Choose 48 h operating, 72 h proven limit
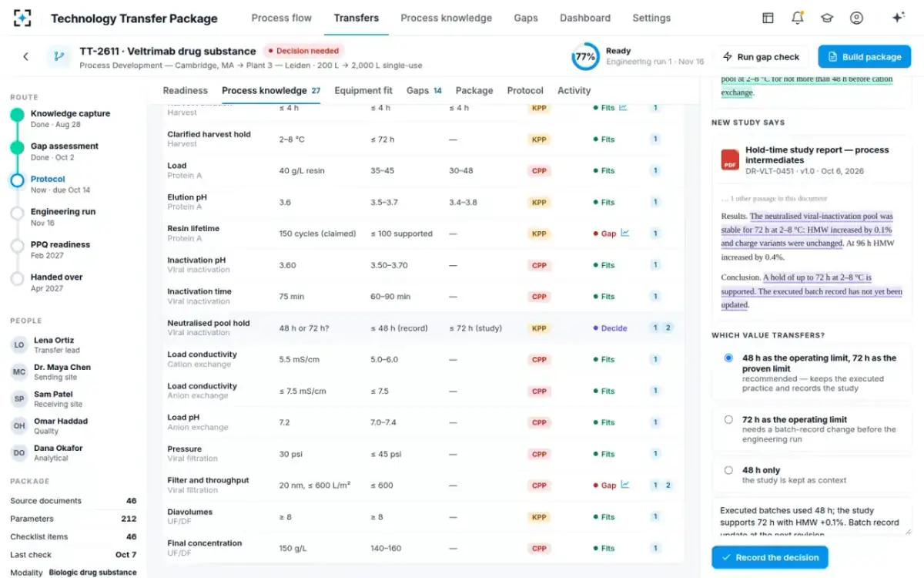 click(x=728, y=358)
